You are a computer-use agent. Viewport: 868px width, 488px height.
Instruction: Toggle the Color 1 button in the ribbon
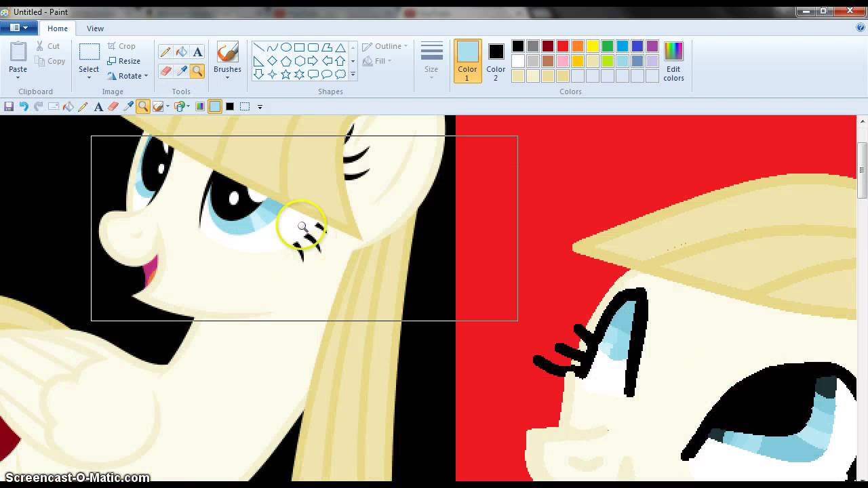(467, 61)
